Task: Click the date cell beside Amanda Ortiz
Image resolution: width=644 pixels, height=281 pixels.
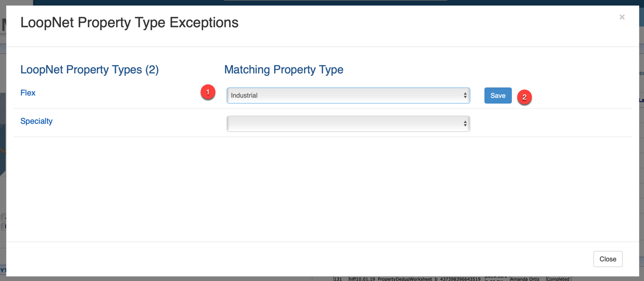Action: (495, 278)
